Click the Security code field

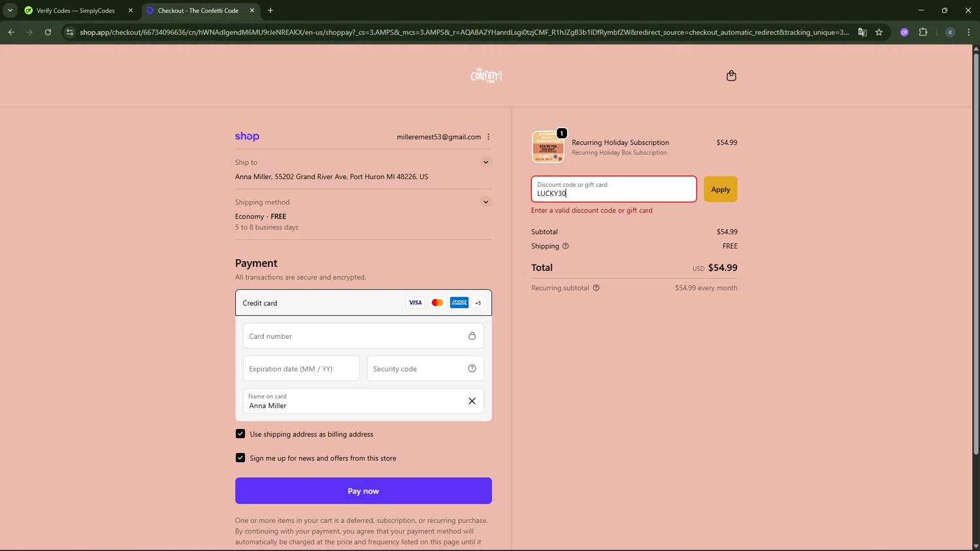point(425,369)
